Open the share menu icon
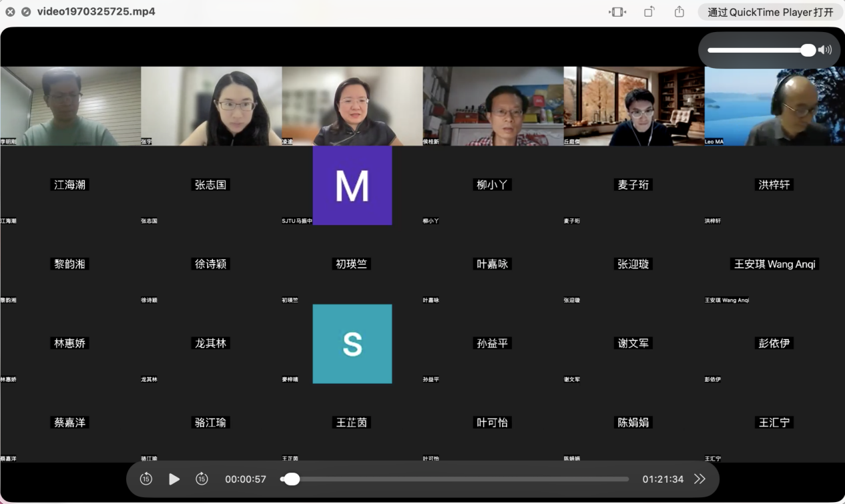 [x=679, y=12]
